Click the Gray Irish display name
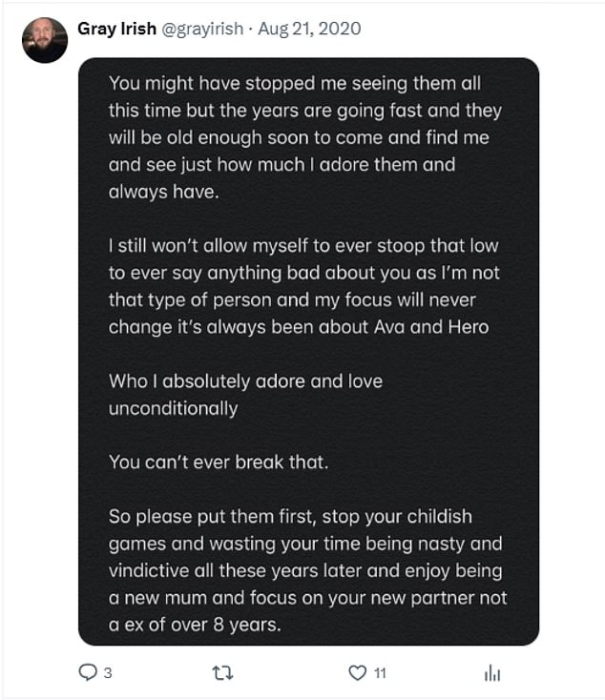 pos(116,29)
